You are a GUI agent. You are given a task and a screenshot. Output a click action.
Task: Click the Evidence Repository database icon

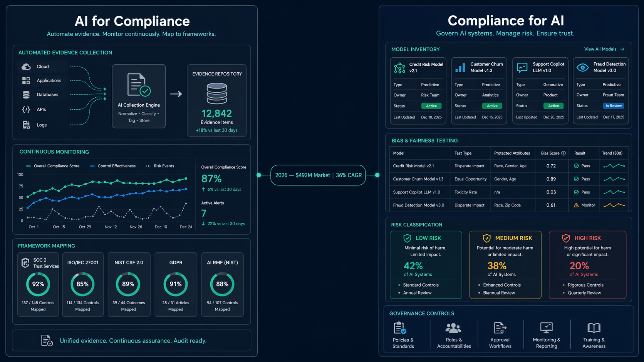(x=217, y=93)
